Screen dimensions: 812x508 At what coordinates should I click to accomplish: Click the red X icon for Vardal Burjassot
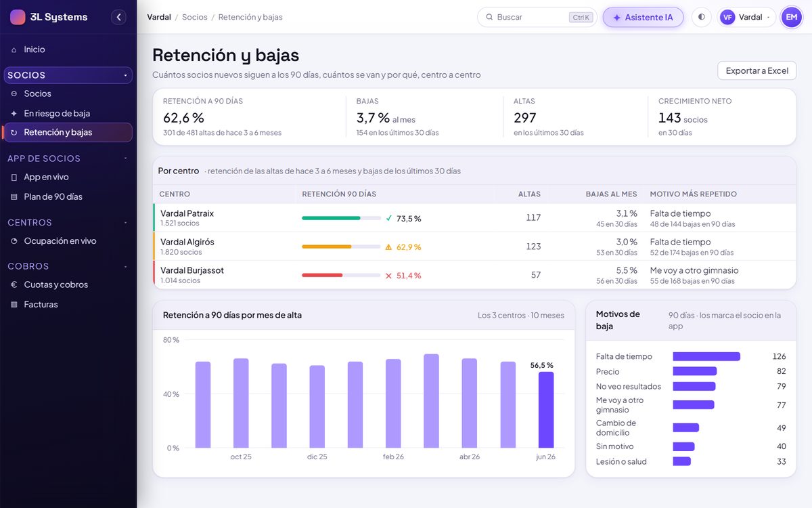click(x=388, y=276)
